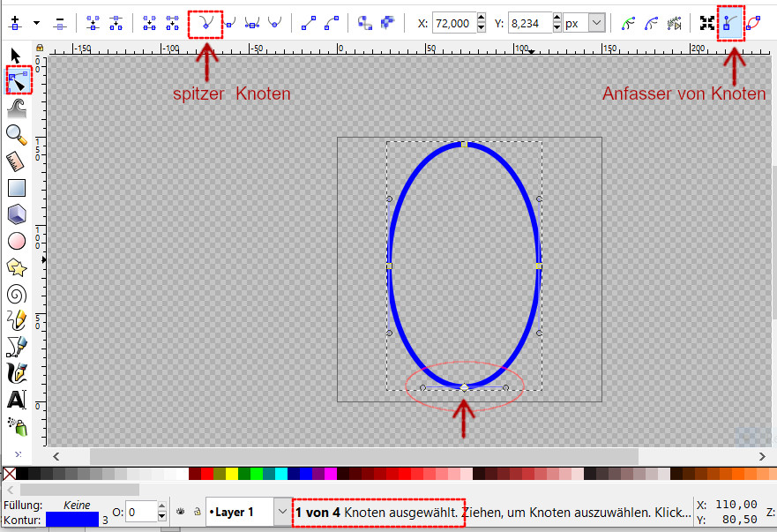Make selected nodes cusp (spitzer Knoten)
777x532 pixels.
coord(205,23)
